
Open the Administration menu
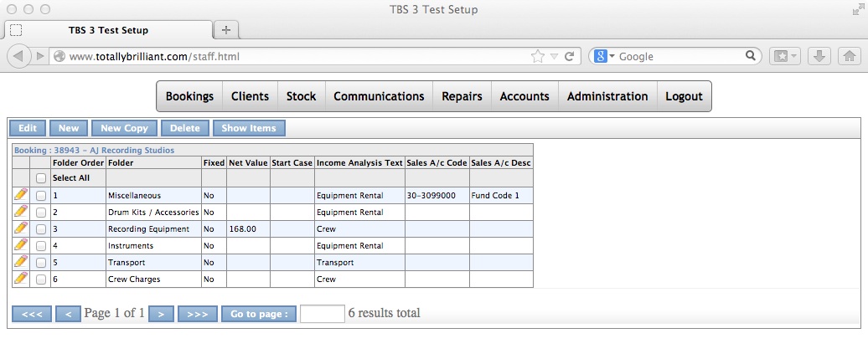click(x=607, y=96)
